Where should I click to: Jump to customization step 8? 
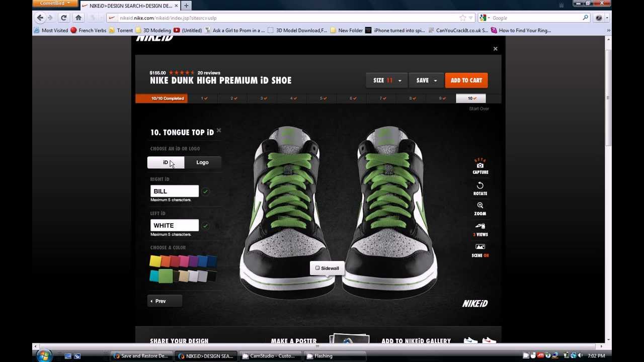pos(412,99)
